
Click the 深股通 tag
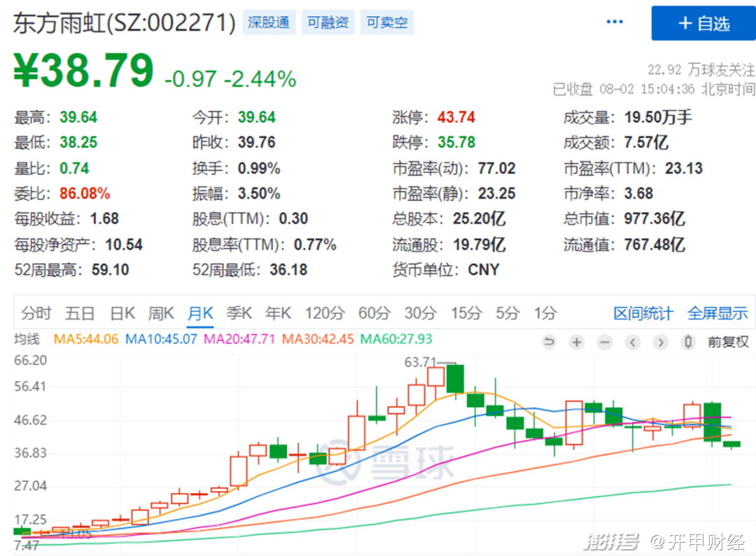269,22
